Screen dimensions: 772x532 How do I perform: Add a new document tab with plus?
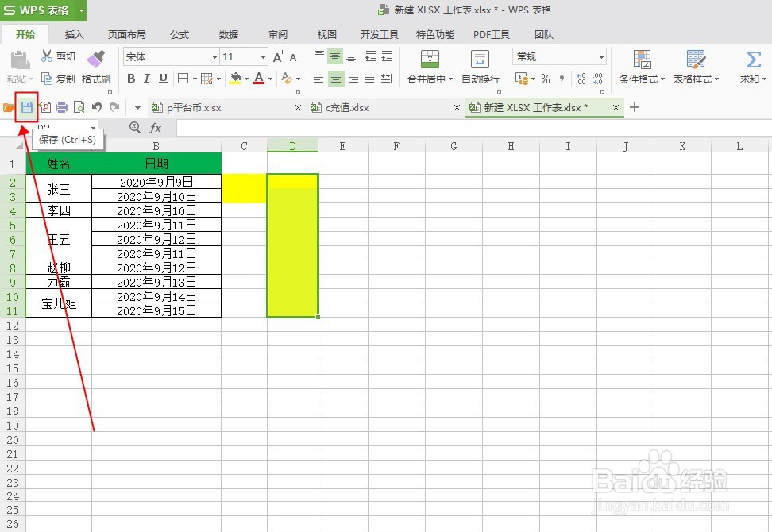point(635,107)
